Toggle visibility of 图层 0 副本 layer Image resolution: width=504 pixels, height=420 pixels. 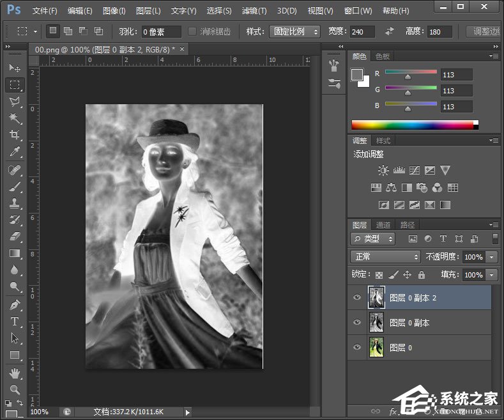tap(357, 323)
